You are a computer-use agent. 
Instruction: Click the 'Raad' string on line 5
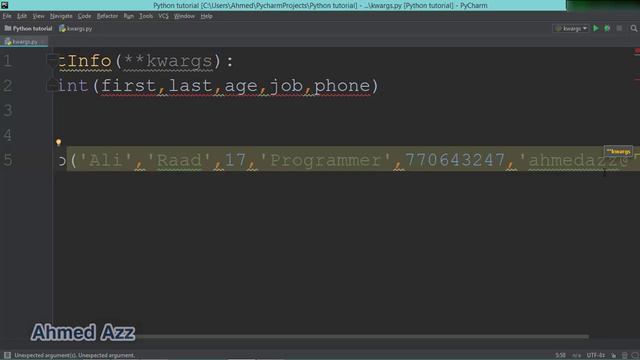179,160
